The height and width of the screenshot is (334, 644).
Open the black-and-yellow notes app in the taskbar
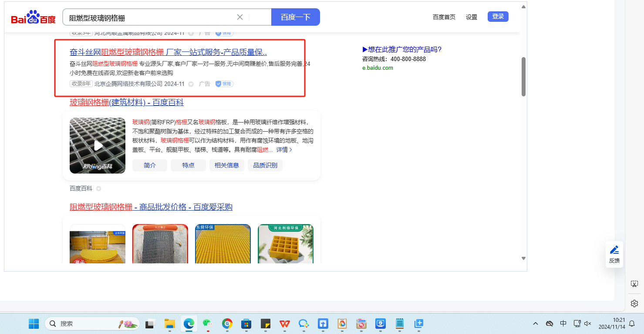point(266,324)
